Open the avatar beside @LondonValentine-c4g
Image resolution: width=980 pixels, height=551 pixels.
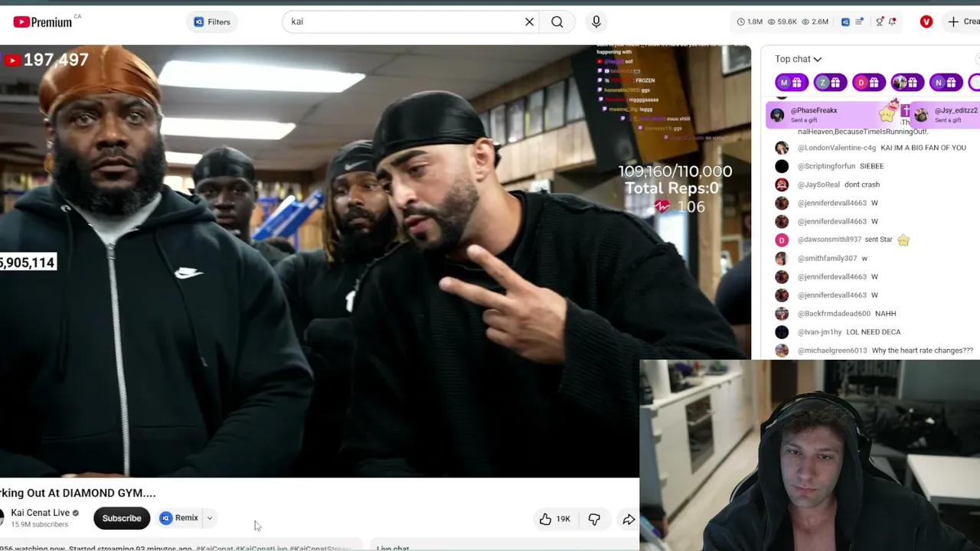pos(782,148)
